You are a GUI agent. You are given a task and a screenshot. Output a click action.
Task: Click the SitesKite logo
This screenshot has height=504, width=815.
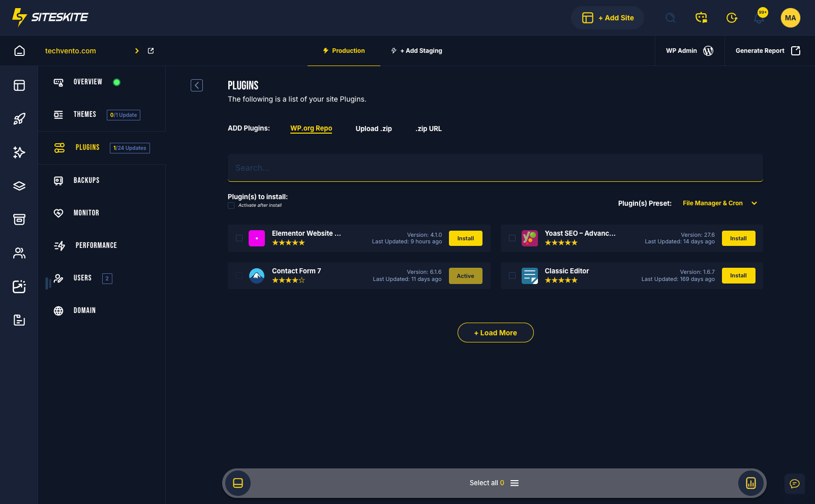tap(50, 17)
